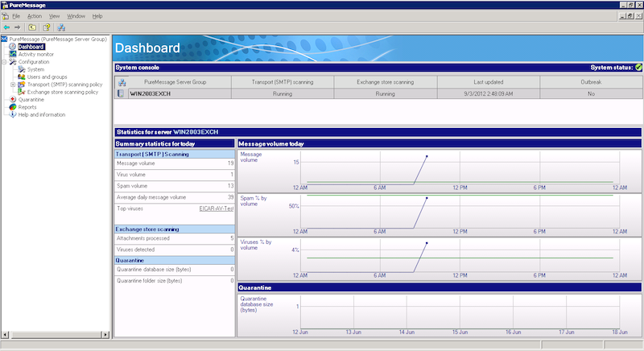Screen dimensions: 644x351
Task: Open the File menu
Action: pyautogui.click(x=16, y=16)
